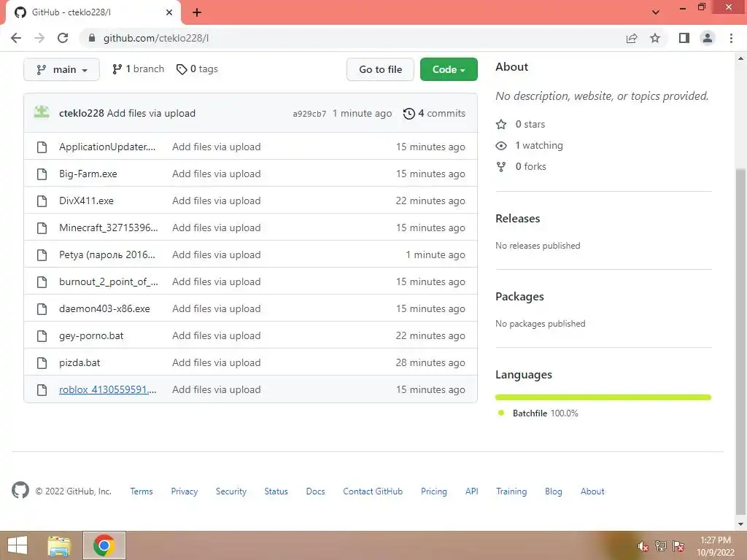Click the 1 watching link
The image size is (747, 560).
(539, 145)
